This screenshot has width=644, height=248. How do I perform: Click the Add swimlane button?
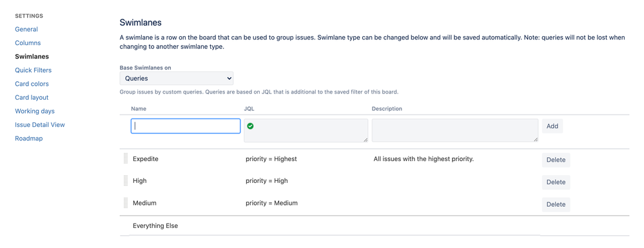coord(552,126)
